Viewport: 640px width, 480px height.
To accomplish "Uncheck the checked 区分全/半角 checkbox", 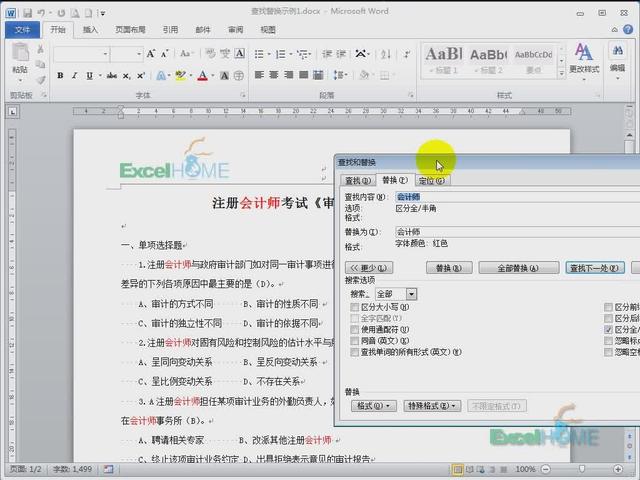I will click(x=608, y=329).
